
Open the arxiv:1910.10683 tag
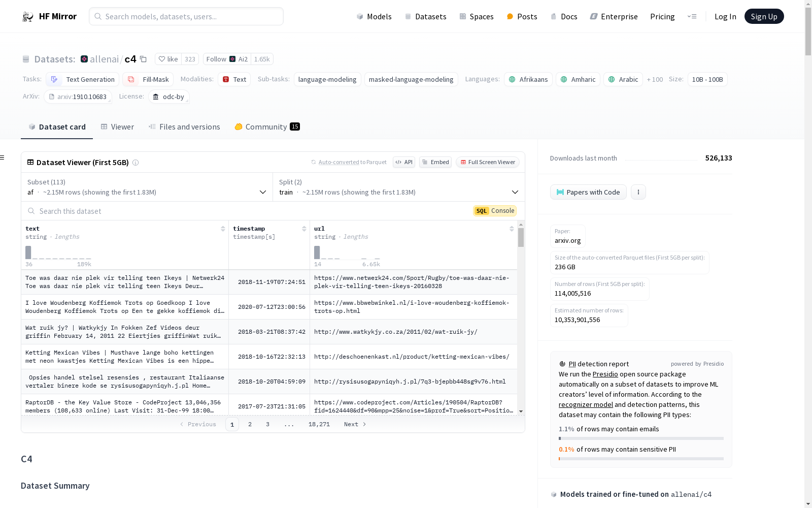(x=78, y=97)
